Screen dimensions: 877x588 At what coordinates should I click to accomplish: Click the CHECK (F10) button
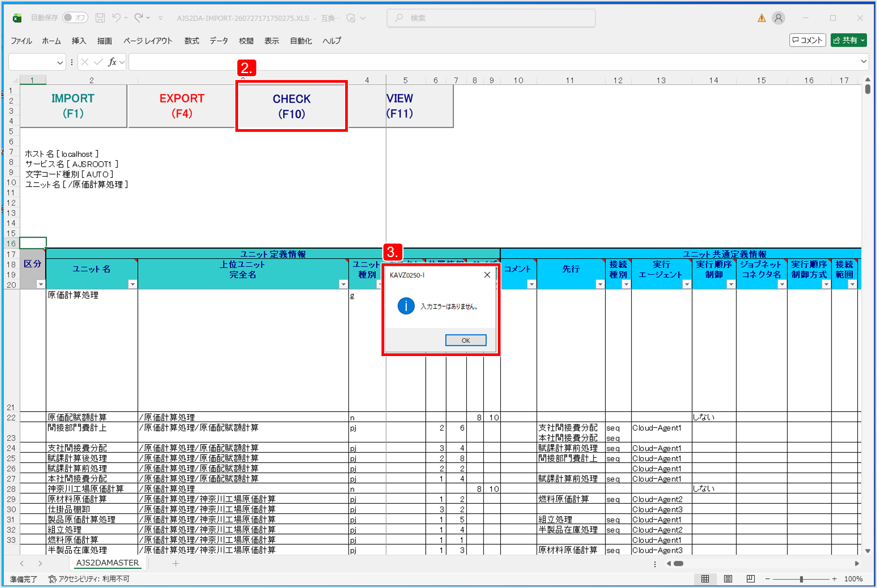[291, 106]
